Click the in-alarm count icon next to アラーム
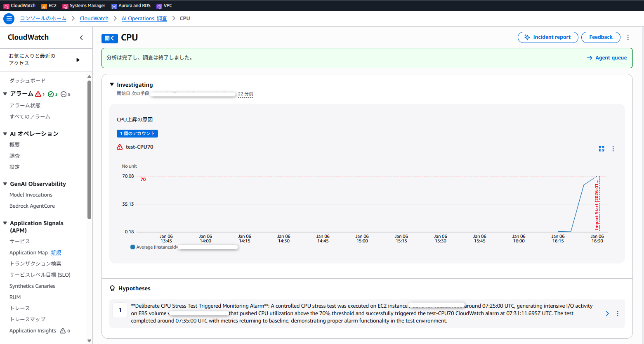644x344 pixels. (x=38, y=94)
